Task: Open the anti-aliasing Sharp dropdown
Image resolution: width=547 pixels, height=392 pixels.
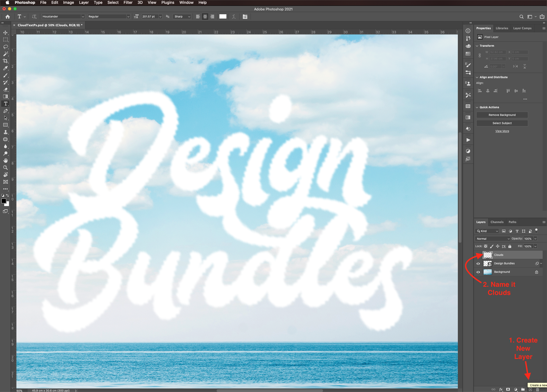Action: click(182, 16)
